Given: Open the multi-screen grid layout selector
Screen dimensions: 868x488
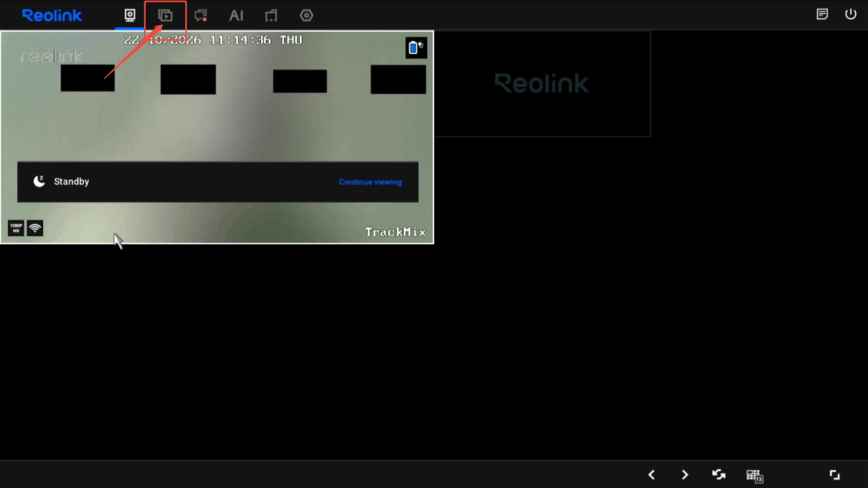Looking at the screenshot, I should click(x=754, y=476).
